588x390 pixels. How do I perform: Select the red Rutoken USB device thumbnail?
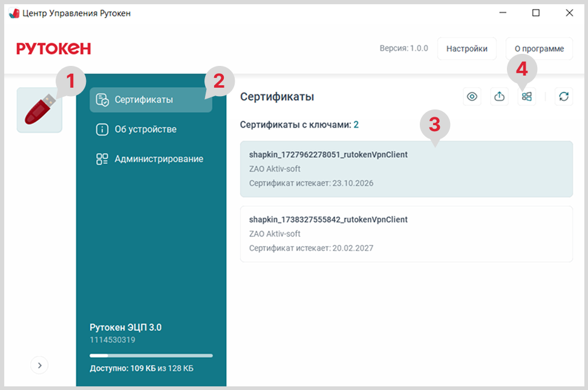39,110
